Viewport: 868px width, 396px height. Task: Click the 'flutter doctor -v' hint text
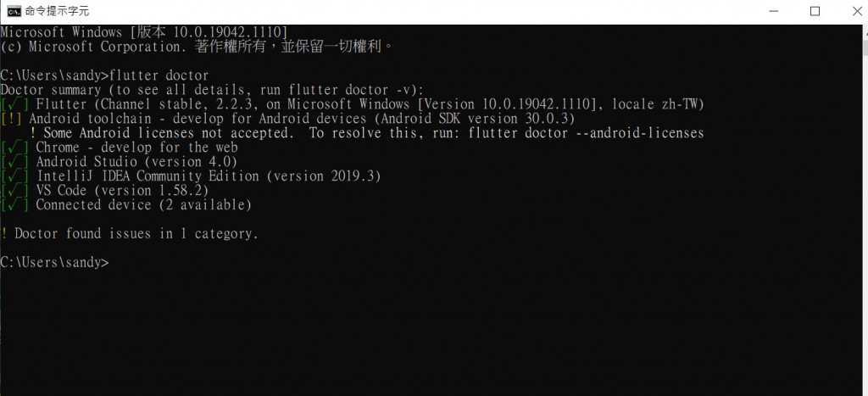tap(352, 90)
